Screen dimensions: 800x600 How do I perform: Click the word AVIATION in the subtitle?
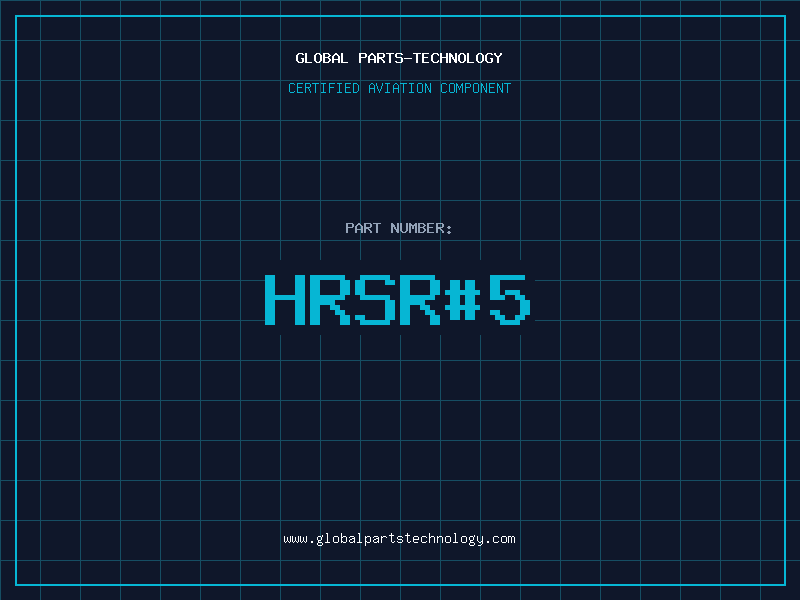coord(401,88)
